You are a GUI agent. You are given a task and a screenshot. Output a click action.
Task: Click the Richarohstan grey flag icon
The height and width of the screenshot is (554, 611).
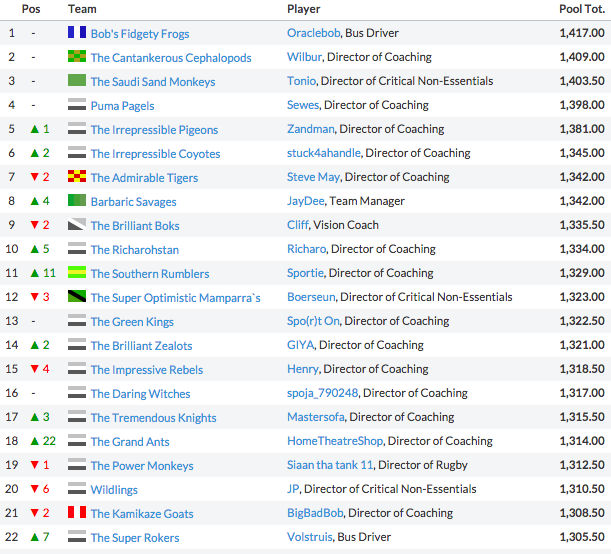pos(77,248)
